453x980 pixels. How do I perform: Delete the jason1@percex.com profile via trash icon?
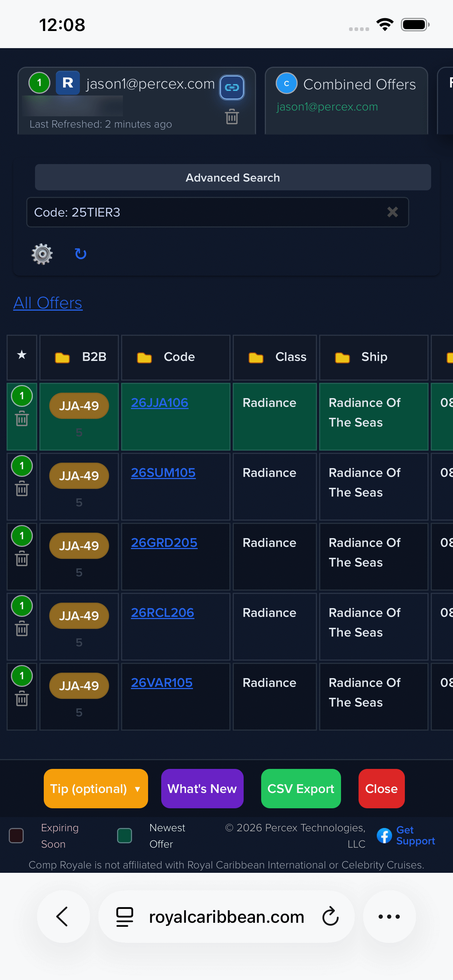232,116
